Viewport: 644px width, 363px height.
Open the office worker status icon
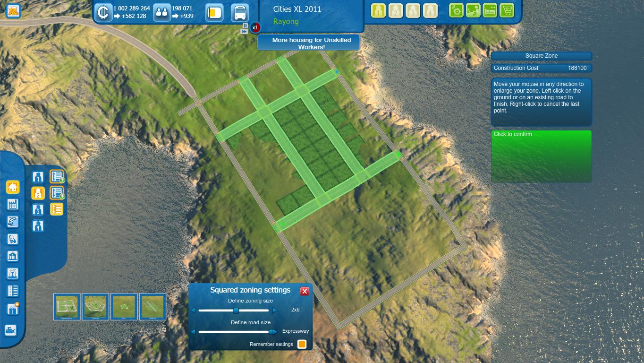(473, 10)
